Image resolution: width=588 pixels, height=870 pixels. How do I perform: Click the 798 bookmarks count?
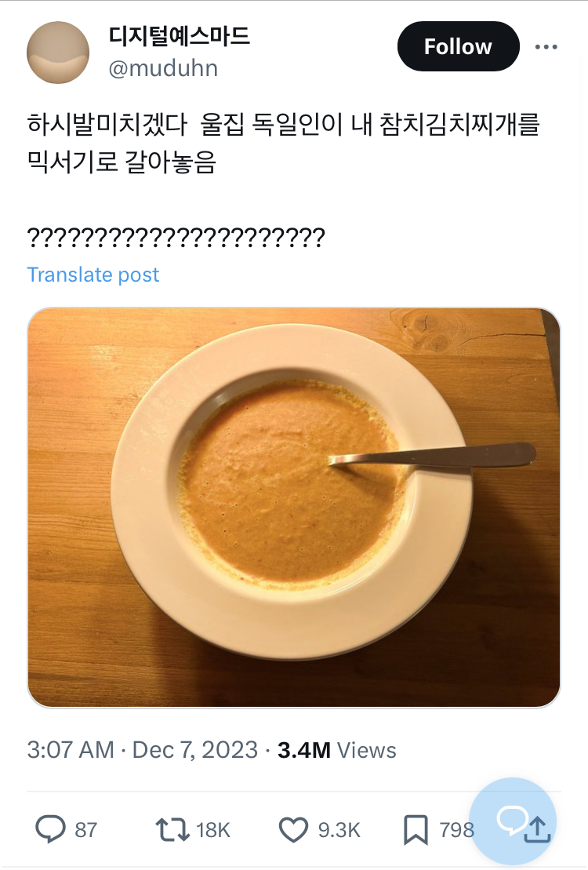click(x=456, y=830)
